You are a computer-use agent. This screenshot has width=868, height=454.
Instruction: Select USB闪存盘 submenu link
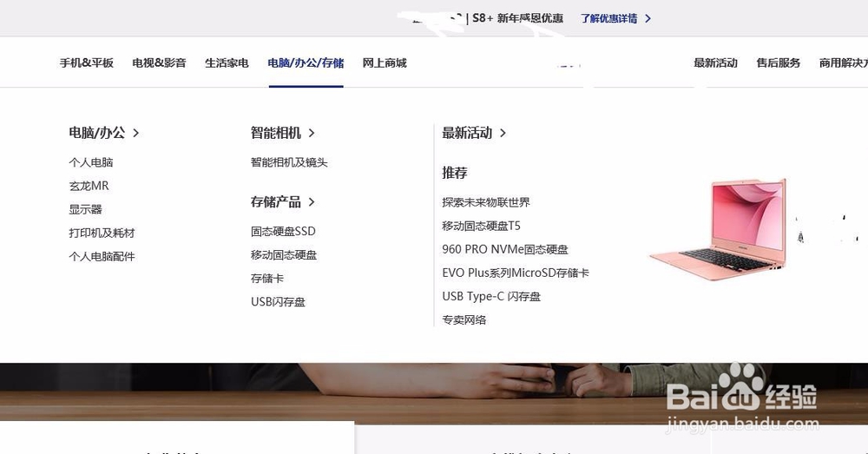point(278,302)
